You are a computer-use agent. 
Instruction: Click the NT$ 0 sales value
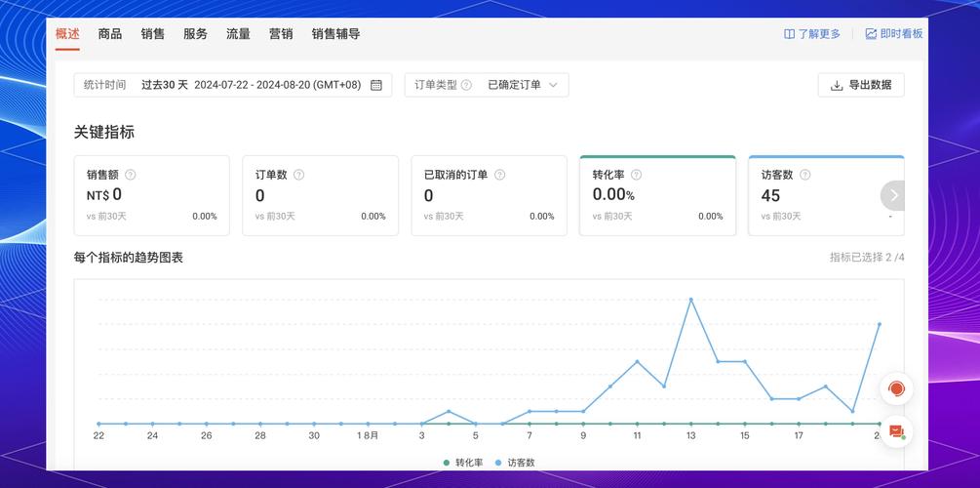tap(103, 195)
